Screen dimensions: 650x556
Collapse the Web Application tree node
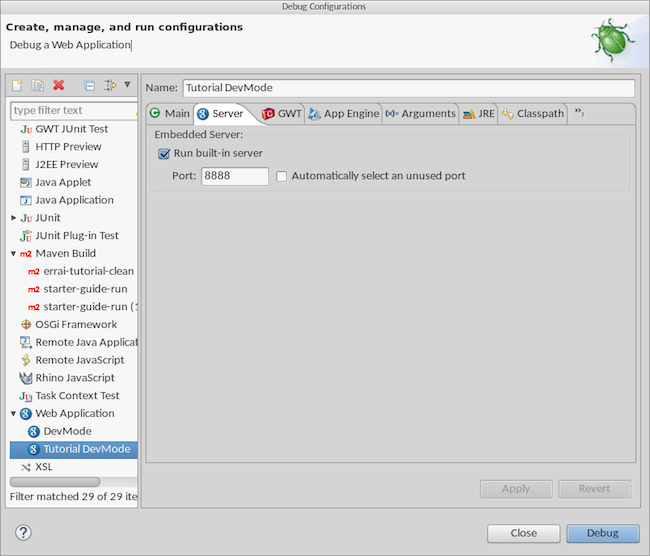tap(13, 413)
